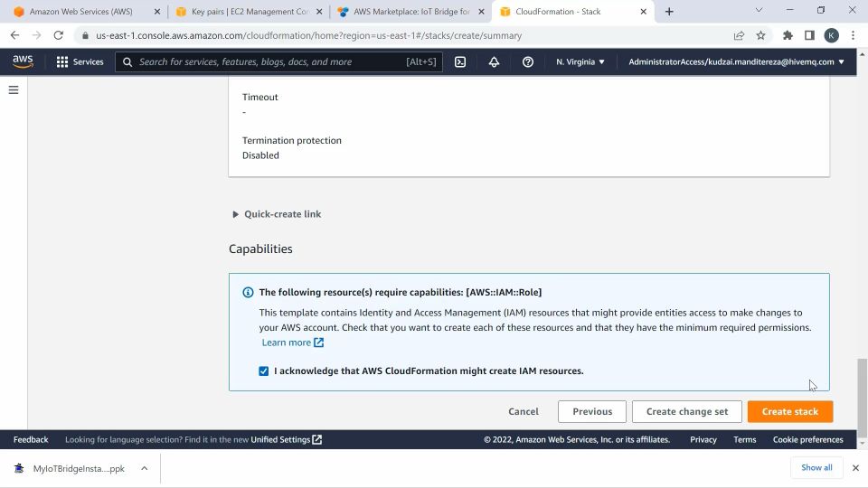
Task: Open the Chrome profile avatar K
Action: tap(831, 35)
